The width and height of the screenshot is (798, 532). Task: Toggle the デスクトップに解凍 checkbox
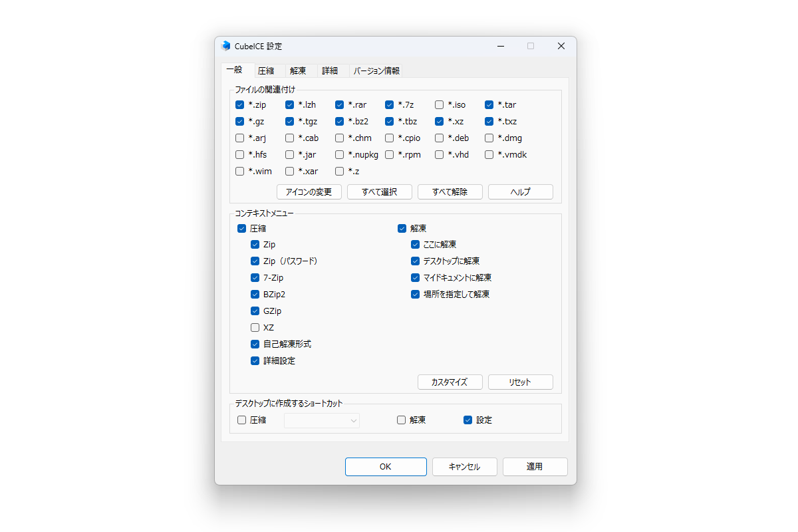pyautogui.click(x=415, y=261)
